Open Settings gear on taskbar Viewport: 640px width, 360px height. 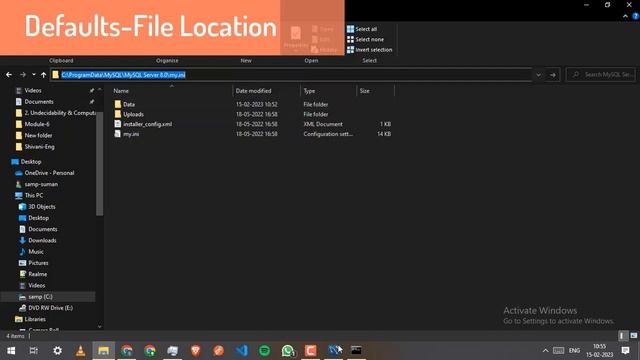click(x=58, y=351)
